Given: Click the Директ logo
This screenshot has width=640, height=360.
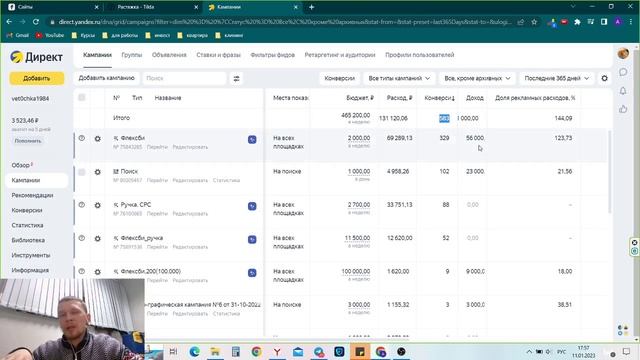Looking at the screenshot, I should (36, 57).
